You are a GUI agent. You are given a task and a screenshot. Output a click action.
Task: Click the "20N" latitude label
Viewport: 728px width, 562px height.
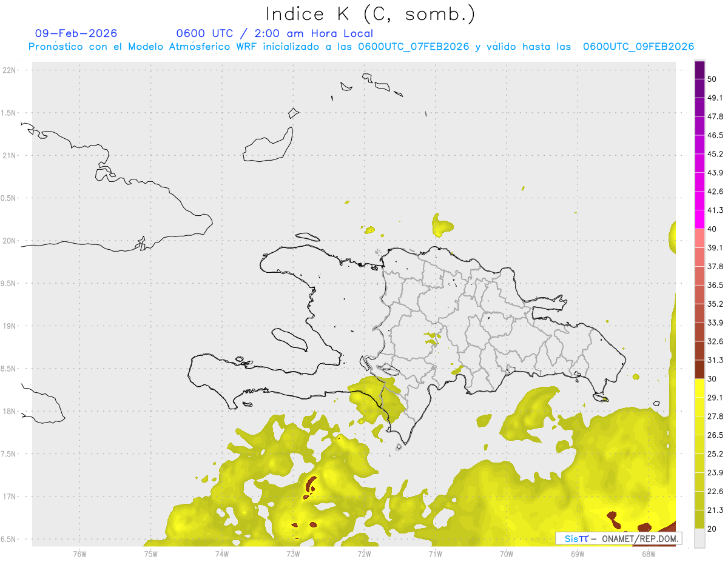9,241
